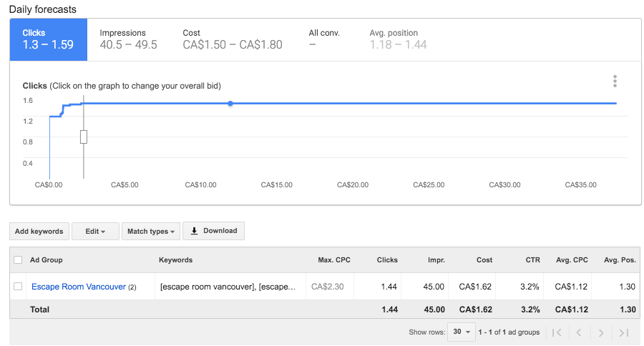
Task: Go to the previous page arrow
Action: click(579, 332)
